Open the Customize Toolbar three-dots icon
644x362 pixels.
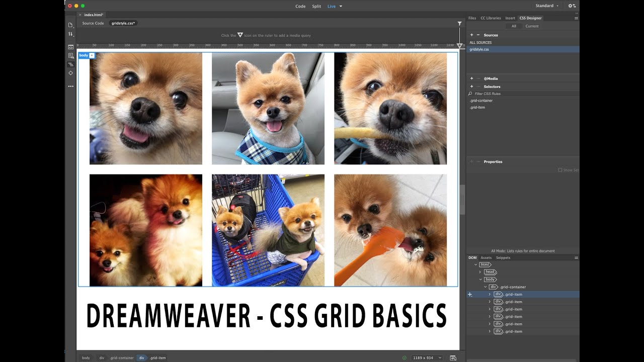tap(70, 86)
